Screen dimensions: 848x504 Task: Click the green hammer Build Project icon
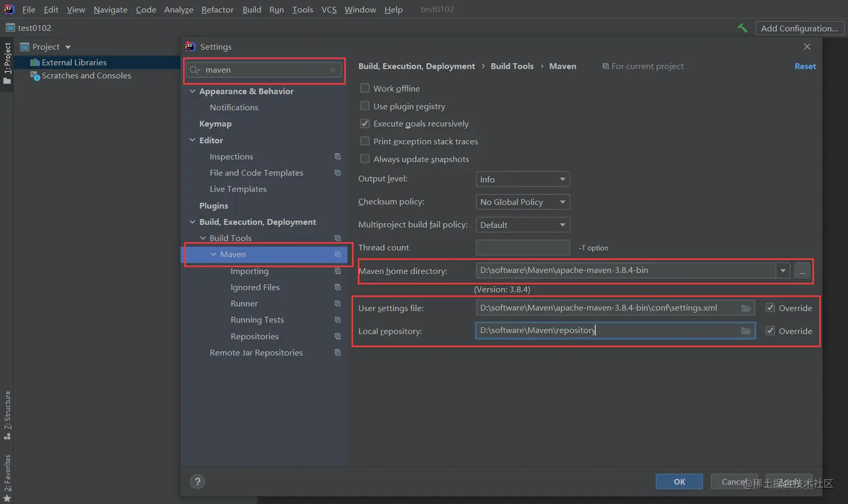[743, 28]
